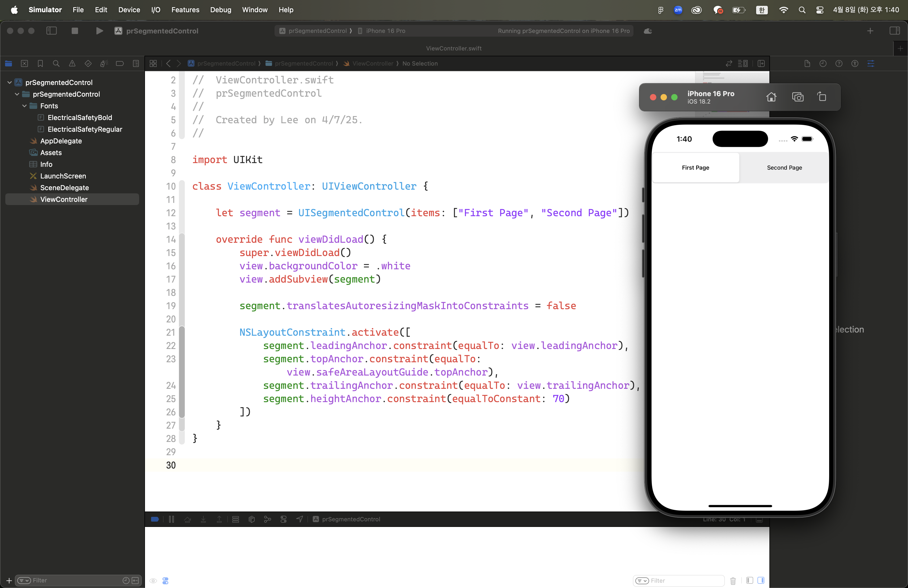
Task: Rotate the simulator device icon
Action: (822, 97)
